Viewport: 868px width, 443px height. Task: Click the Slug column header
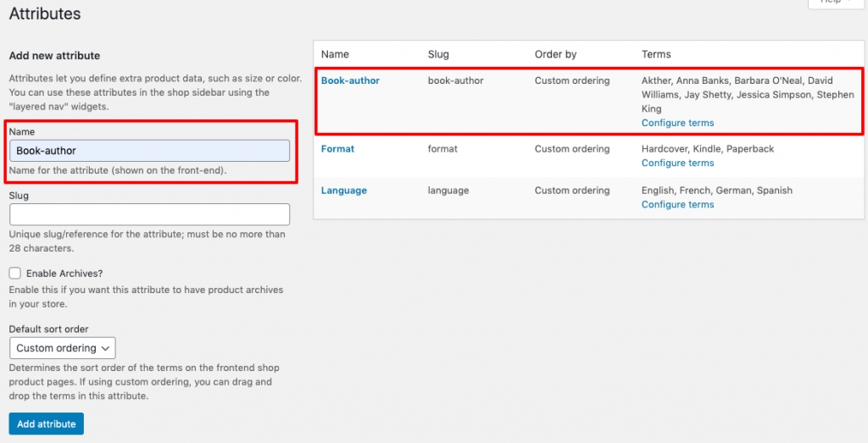[438, 54]
